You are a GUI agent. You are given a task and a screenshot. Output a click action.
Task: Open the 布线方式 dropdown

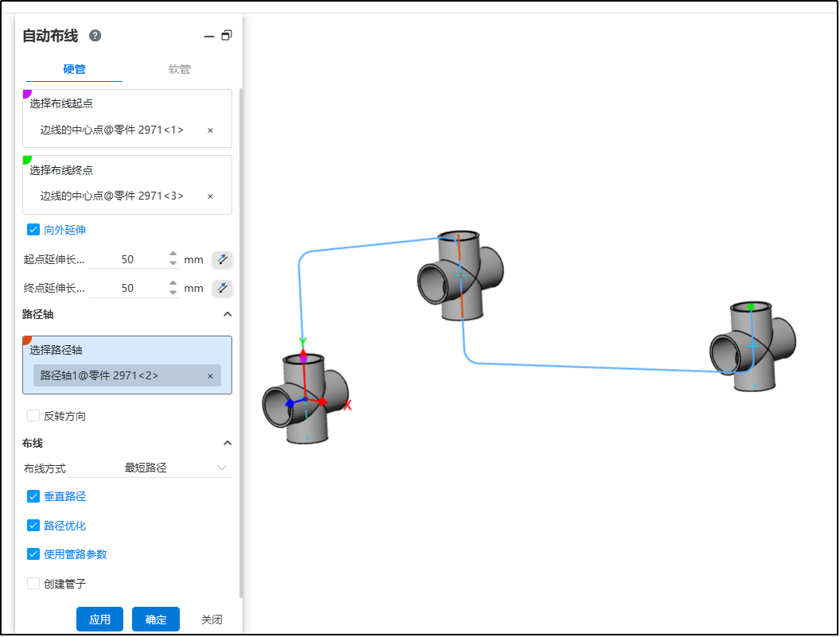coord(175,468)
